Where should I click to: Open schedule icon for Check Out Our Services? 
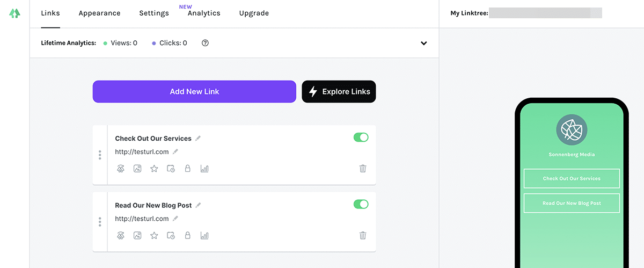coord(171,169)
